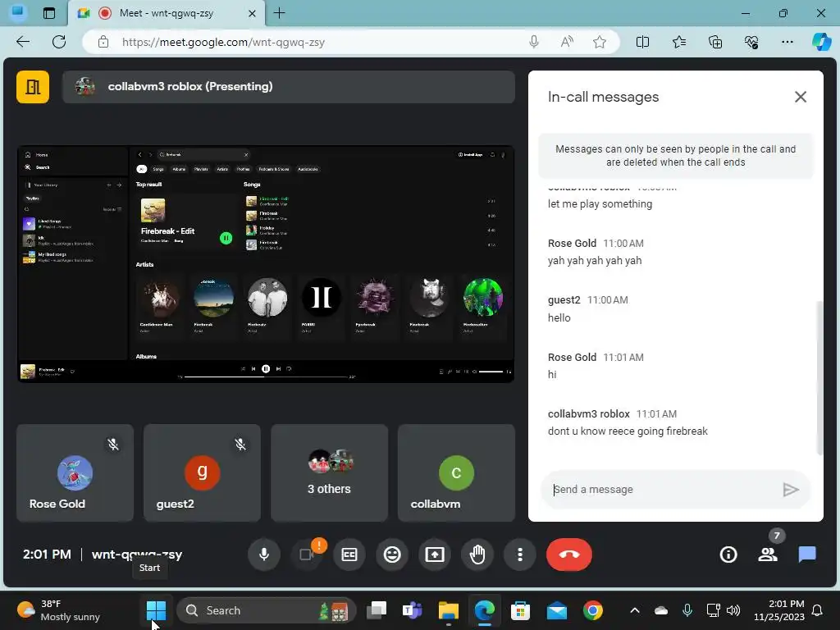Click the OneDrive cloud tray icon

point(661,610)
